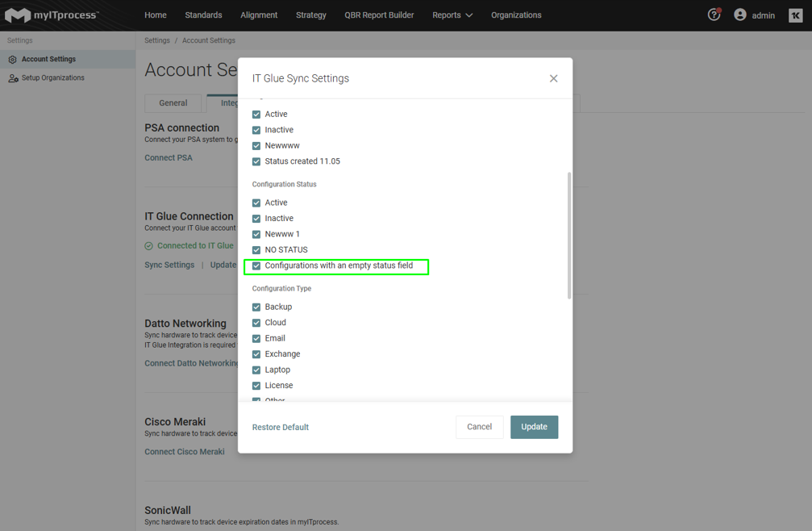
Task: Uncheck the Email configuration type
Action: 256,339
